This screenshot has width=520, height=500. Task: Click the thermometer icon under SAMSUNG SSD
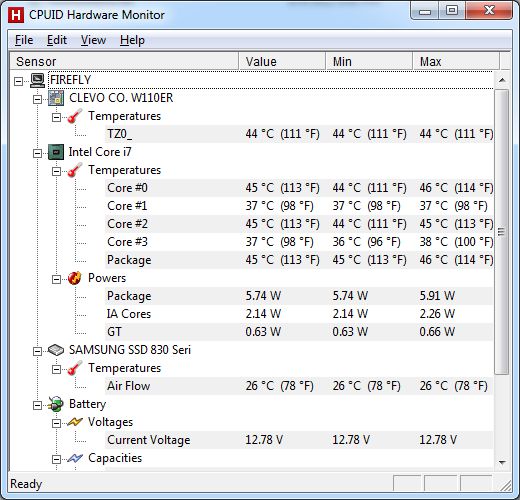[x=75, y=368]
